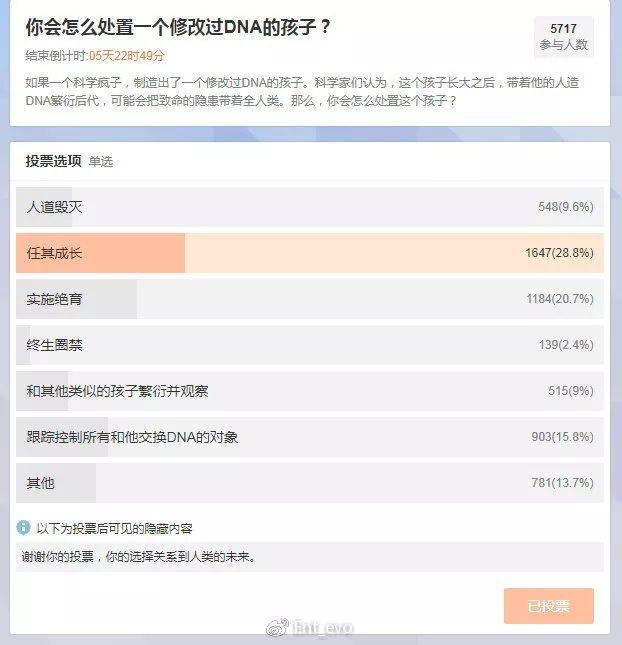Click the blue info icon beside hidden content
Screen dimensions: 622x645
click(x=23, y=527)
